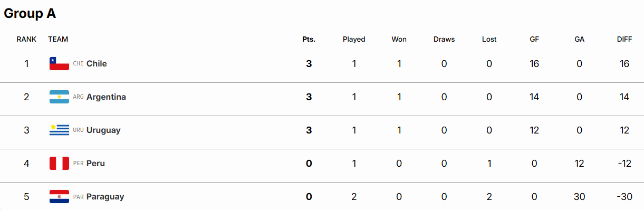Open the Chile team link

click(x=97, y=64)
